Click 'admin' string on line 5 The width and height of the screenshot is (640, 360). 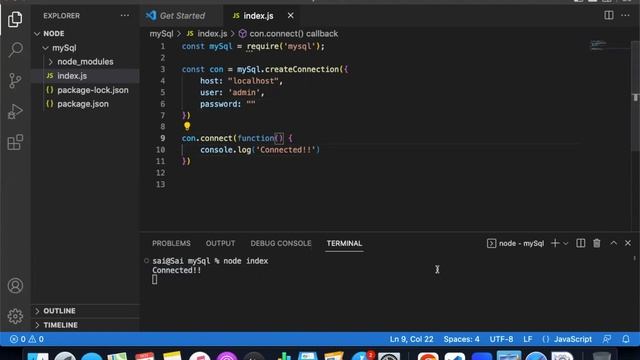click(244, 92)
